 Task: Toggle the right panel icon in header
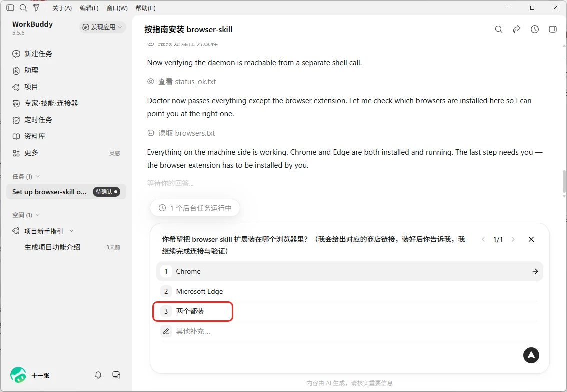[x=553, y=29]
